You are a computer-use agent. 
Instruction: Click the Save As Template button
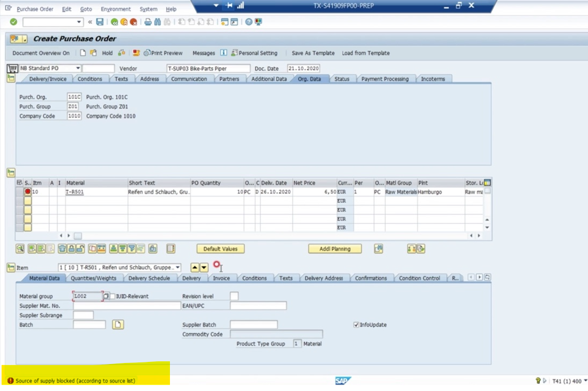tap(313, 53)
